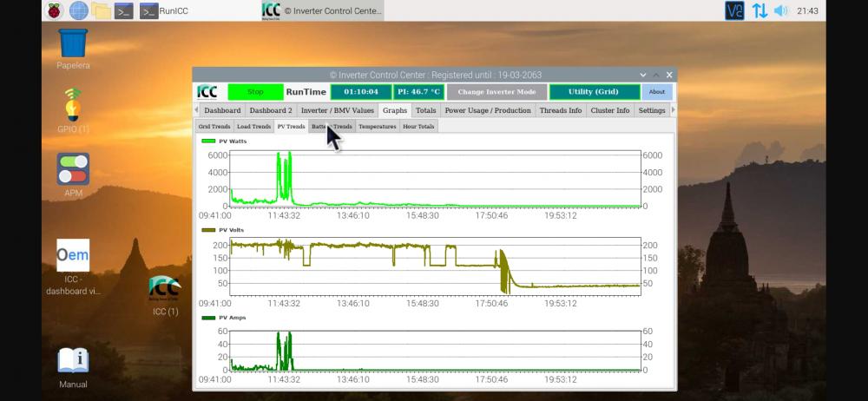Screen dimensions: 868x401
Task: Select the PV Trends sub-tab
Action: click(291, 126)
